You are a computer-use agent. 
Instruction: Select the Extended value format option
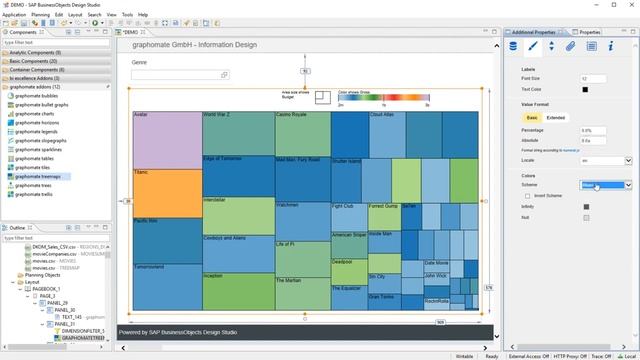[556, 118]
